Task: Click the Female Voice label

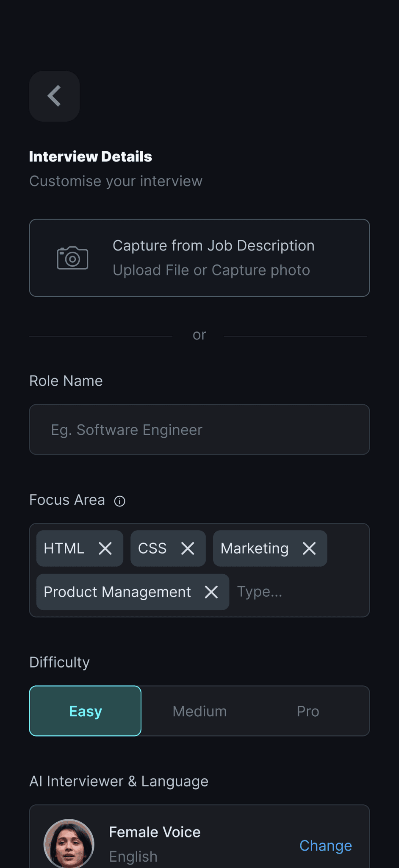Action: click(155, 832)
